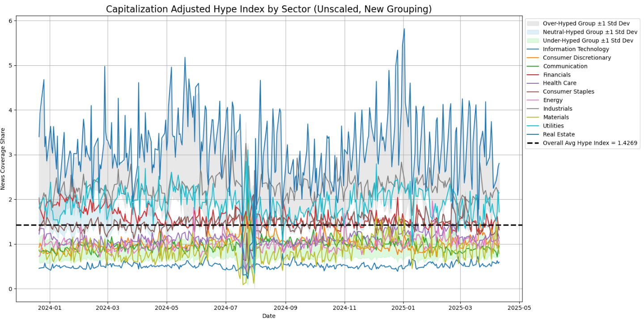644x321 pixels.
Task: Select the Information Technology legend entry
Action: [x=576, y=49]
